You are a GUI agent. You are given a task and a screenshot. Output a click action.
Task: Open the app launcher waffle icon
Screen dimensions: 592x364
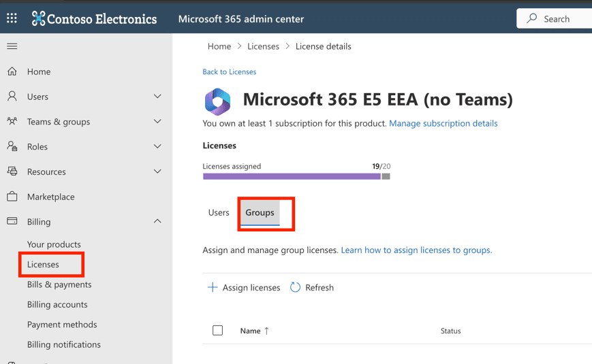[x=12, y=18]
